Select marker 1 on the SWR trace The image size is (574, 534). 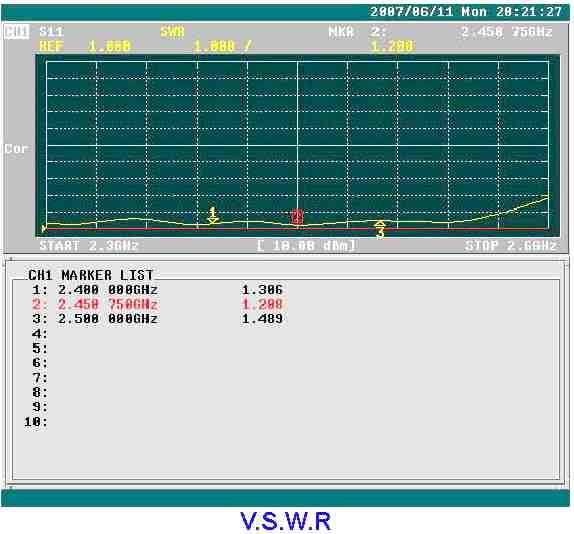click(213, 215)
